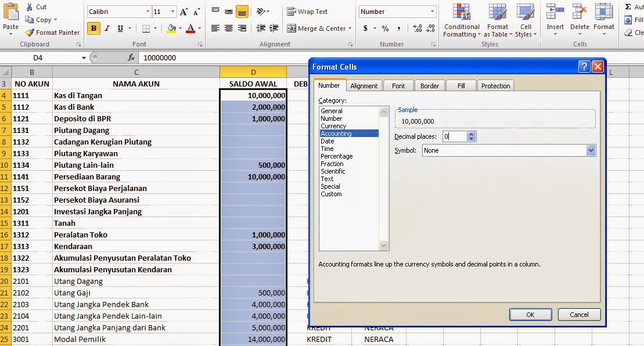This screenshot has width=644, height=346.
Task: Dismiss the dialog with Cancel
Action: click(x=579, y=314)
